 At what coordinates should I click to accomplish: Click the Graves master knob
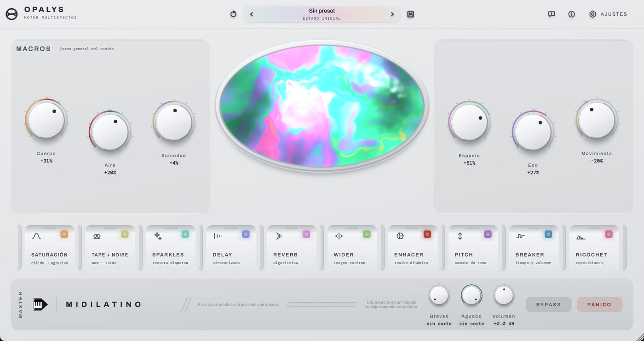tap(439, 295)
